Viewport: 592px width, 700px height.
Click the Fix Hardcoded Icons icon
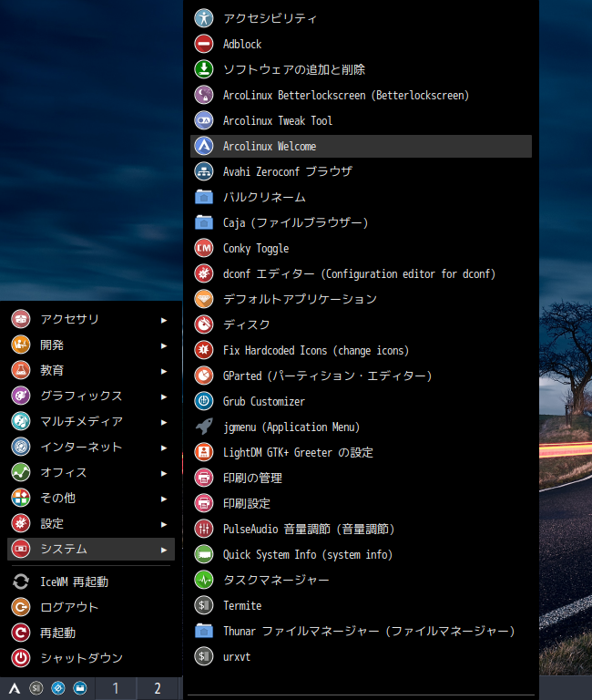pos(204,350)
